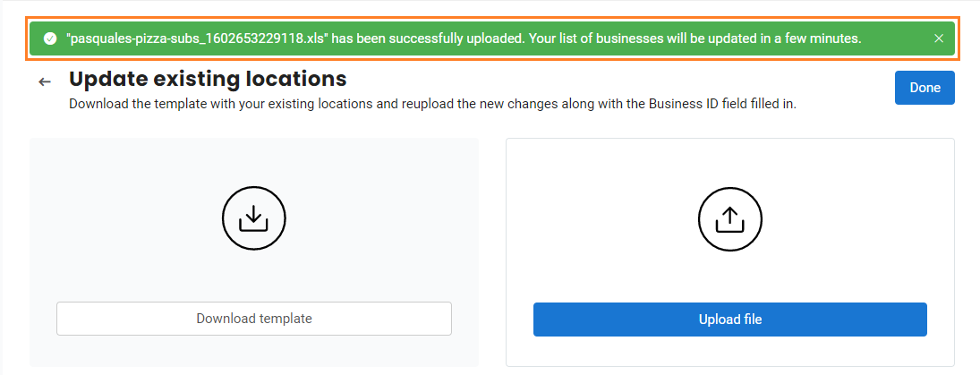Viewport: 980px width, 375px height.
Task: Click the uploaded .xls filename in banner
Action: tap(197, 38)
